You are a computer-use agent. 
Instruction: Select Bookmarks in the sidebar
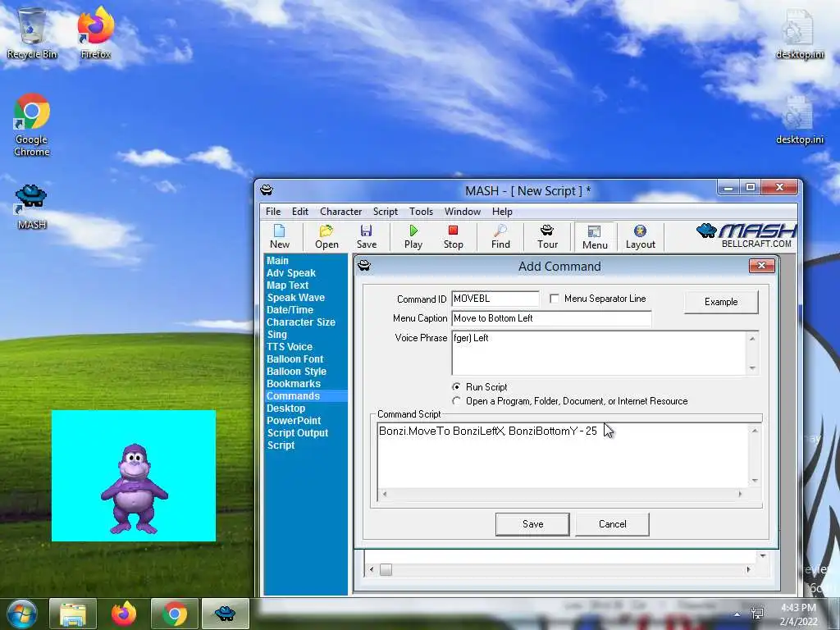point(294,384)
